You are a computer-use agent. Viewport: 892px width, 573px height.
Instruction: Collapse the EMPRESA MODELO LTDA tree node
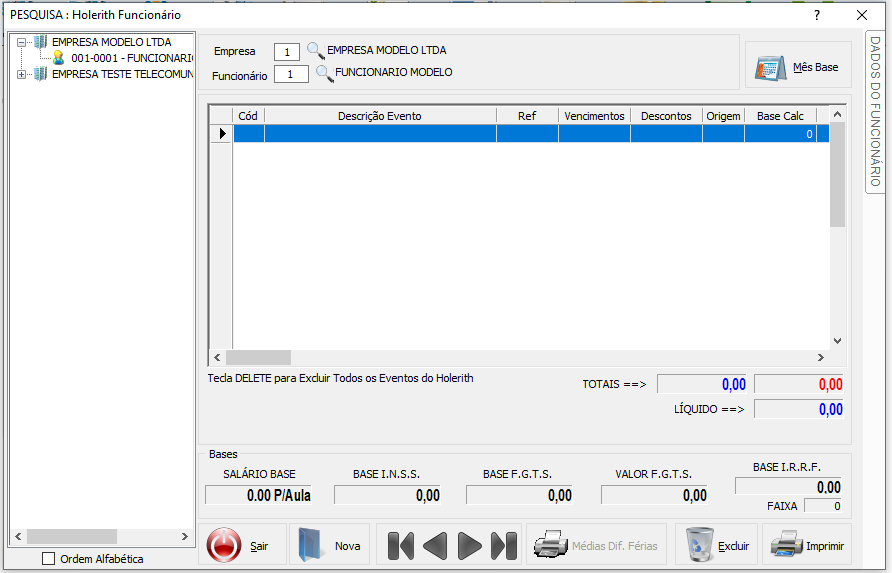21,42
